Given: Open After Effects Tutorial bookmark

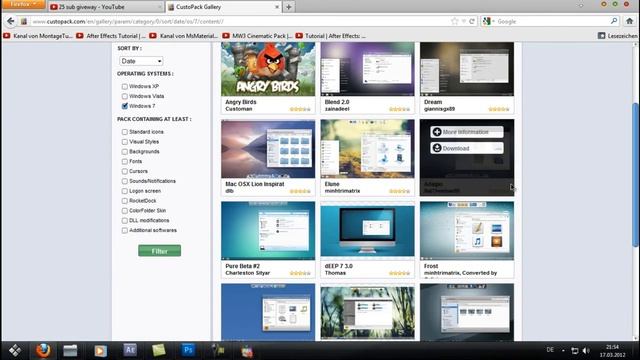Looking at the screenshot, I should tap(111, 36).
